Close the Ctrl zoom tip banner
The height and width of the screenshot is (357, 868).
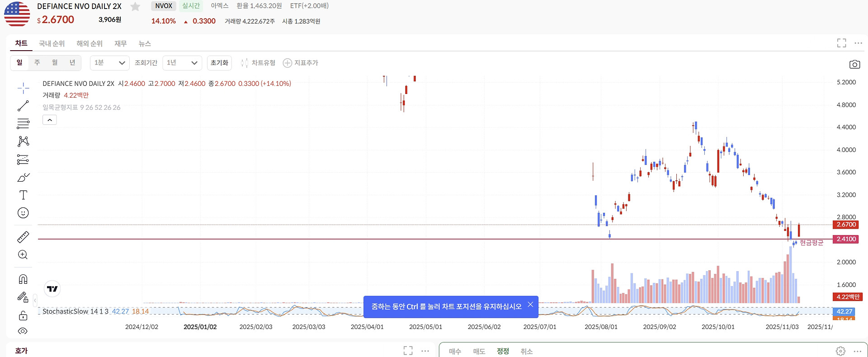pos(530,305)
